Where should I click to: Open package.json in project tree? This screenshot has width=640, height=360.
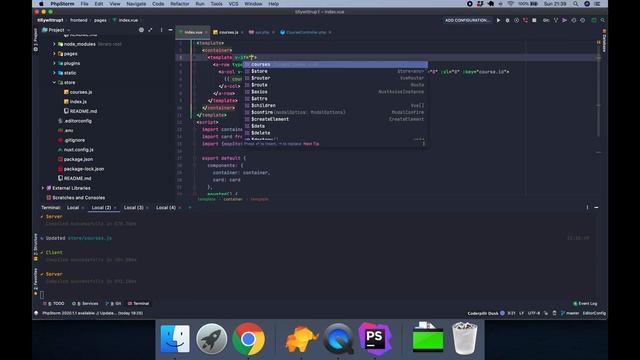tap(78, 159)
